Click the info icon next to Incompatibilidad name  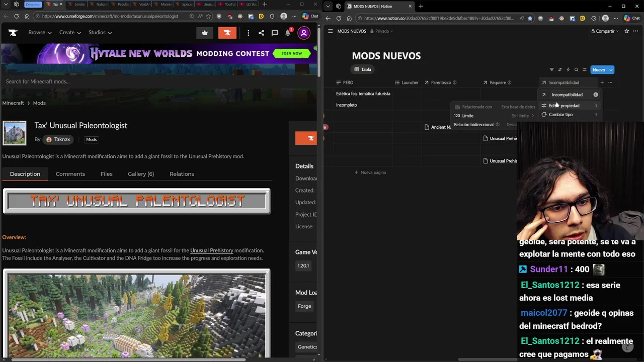point(596,95)
